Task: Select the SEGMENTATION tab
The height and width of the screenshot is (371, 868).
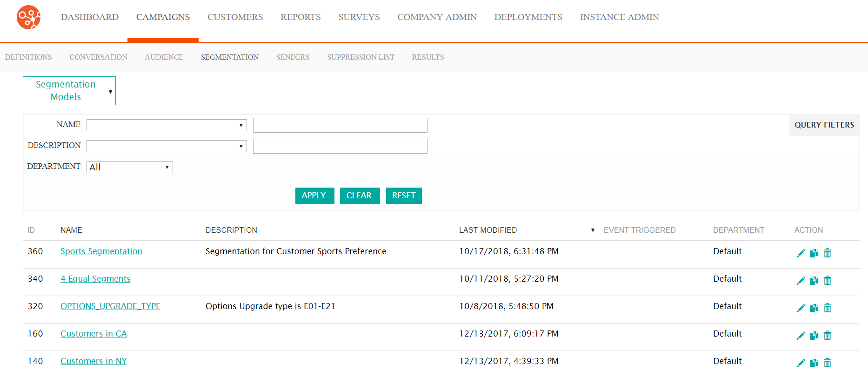Action: click(x=230, y=57)
